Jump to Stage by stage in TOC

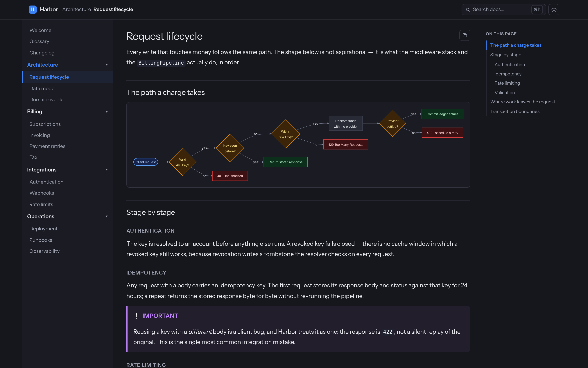tap(506, 55)
